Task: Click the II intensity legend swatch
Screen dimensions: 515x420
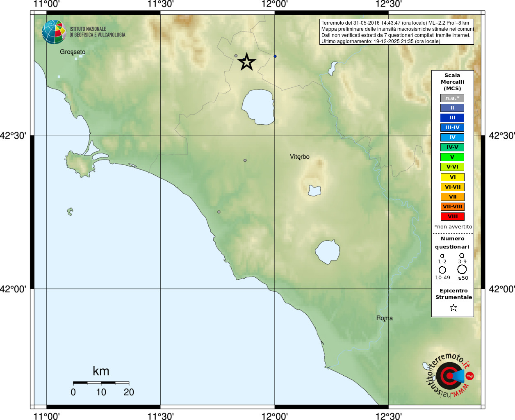Action: [x=452, y=108]
